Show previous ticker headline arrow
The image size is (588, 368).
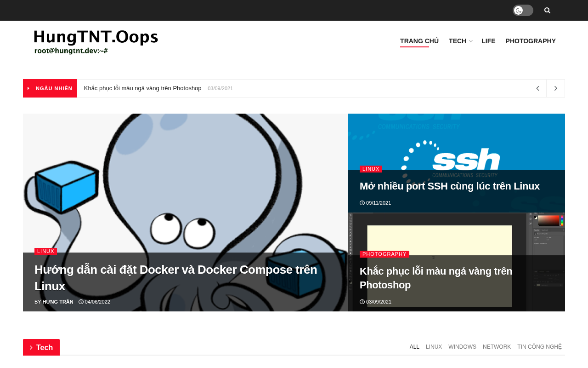(x=537, y=88)
